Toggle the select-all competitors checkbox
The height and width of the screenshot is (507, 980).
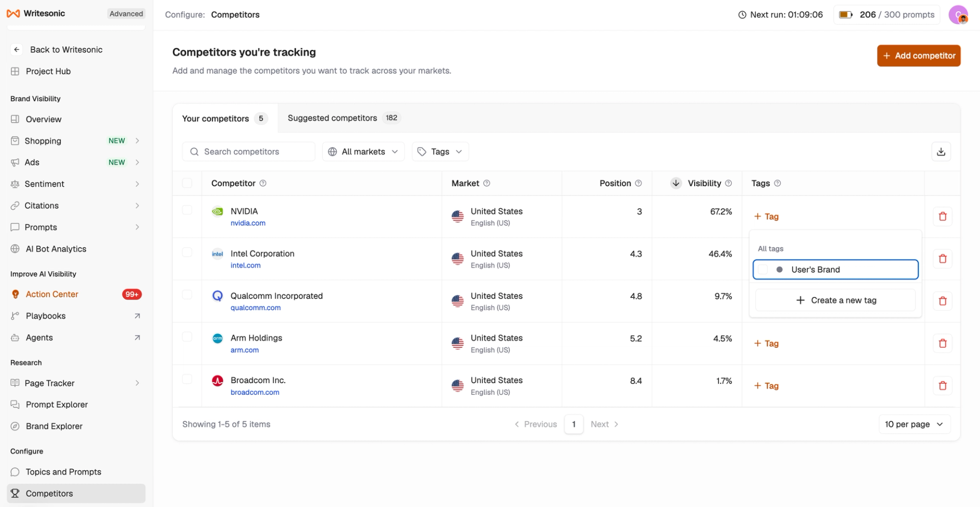(x=187, y=183)
